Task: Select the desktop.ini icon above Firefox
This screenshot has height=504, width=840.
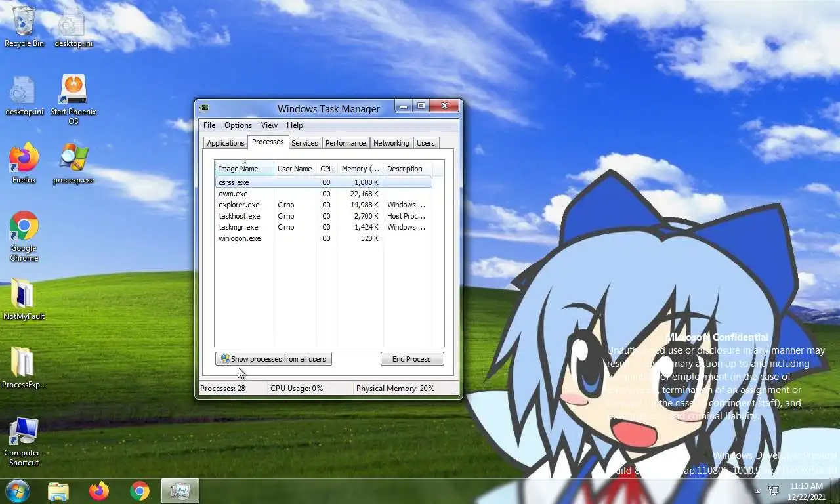Action: [24, 95]
